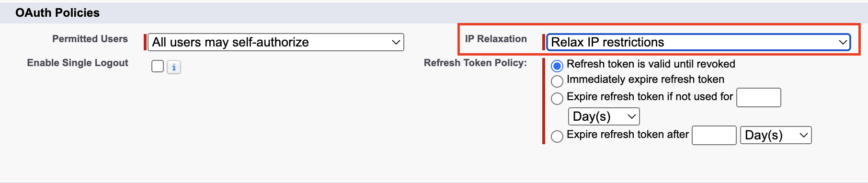The width and height of the screenshot is (868, 183).
Task: Click the Permitted Users dropdown chevron
Action: tap(396, 42)
